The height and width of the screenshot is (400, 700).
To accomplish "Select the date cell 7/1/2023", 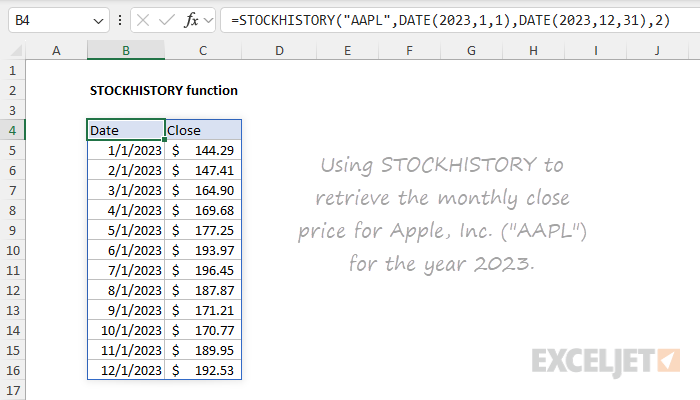I will (x=126, y=271).
